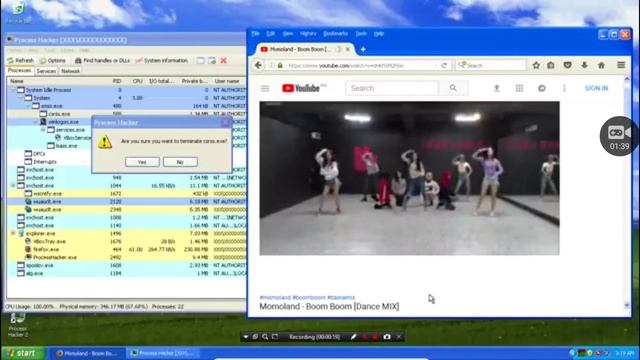
Task: Select the smss.exe process row
Action: pyautogui.click(x=127, y=106)
